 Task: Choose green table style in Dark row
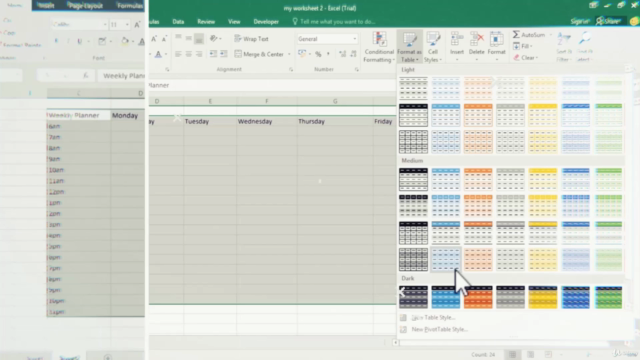(x=608, y=297)
